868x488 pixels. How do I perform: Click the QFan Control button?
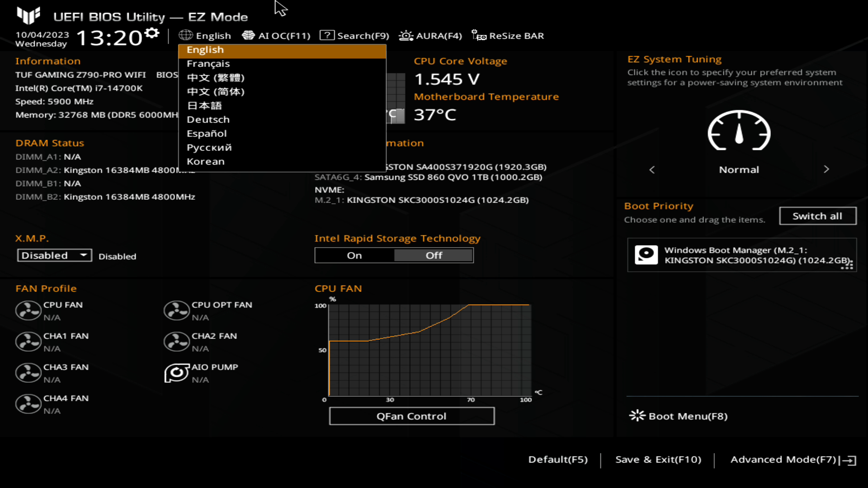point(412,416)
